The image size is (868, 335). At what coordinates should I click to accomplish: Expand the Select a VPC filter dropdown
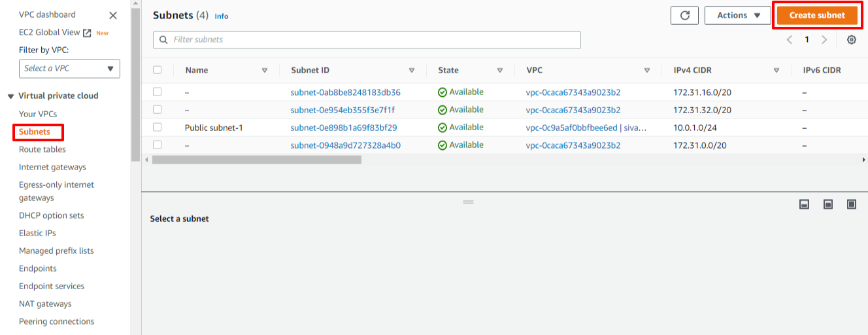69,69
